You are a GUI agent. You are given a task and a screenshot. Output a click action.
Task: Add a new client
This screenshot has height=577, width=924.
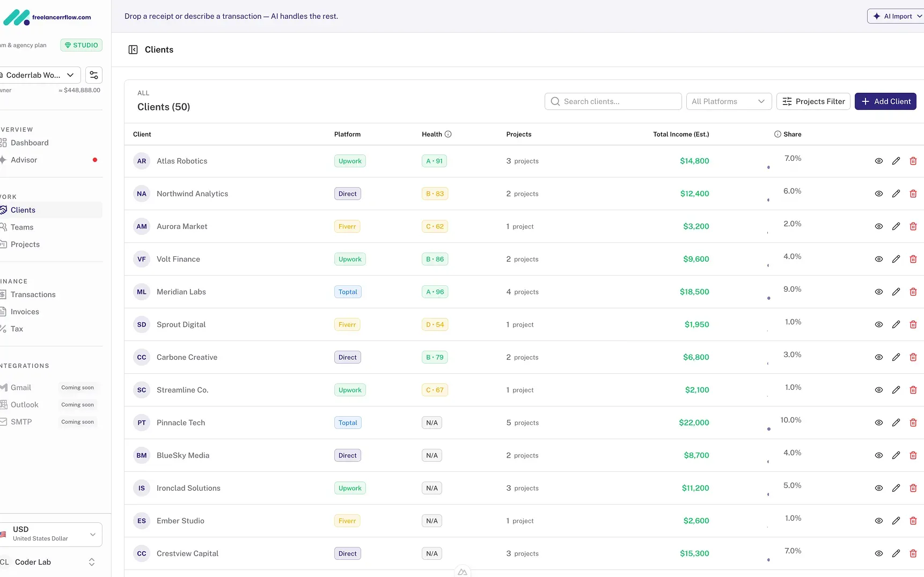click(x=885, y=101)
